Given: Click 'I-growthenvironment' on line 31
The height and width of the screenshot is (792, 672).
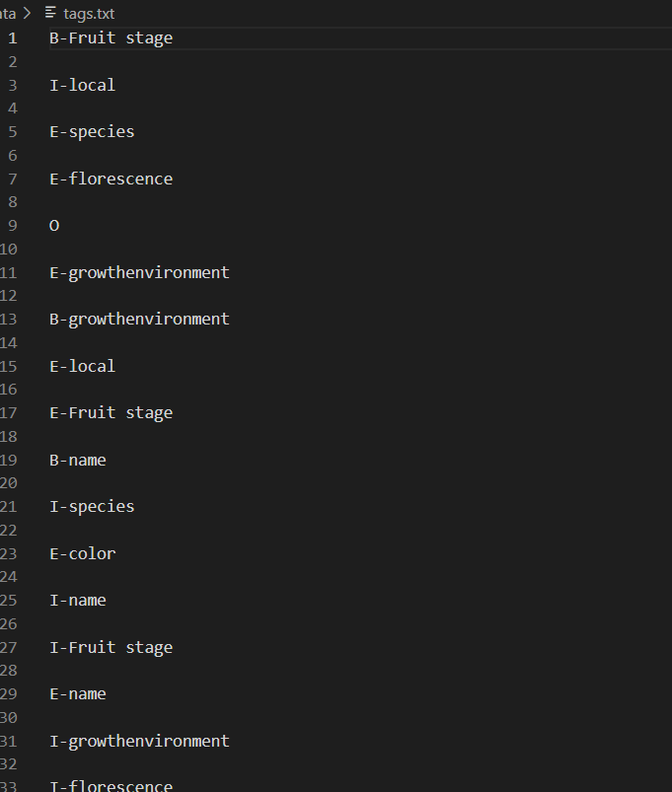Looking at the screenshot, I should tap(139, 741).
